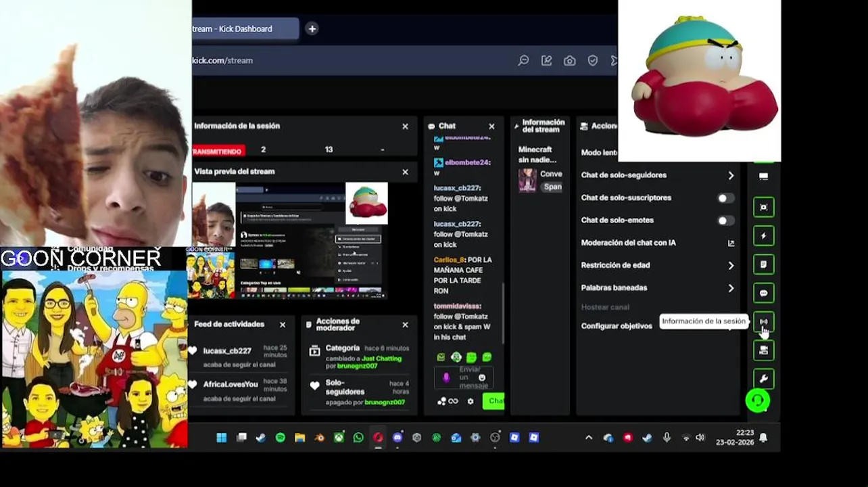This screenshot has height=487, width=868.
Task: Click username tommidavisss in chat
Action: pyautogui.click(x=457, y=306)
